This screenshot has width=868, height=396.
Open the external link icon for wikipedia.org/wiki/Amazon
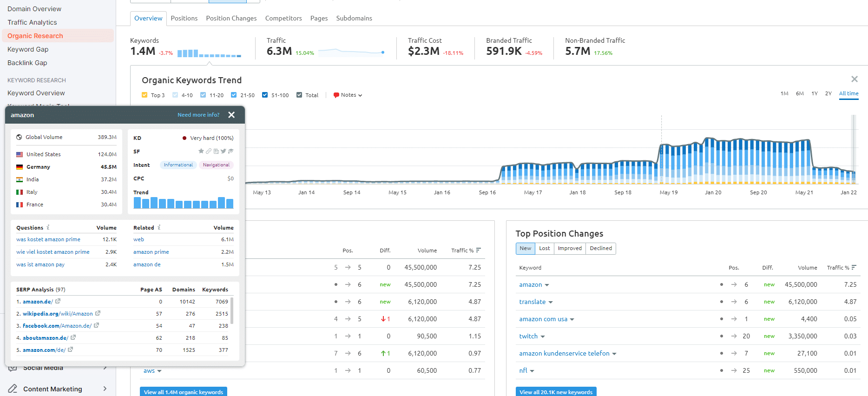click(98, 313)
